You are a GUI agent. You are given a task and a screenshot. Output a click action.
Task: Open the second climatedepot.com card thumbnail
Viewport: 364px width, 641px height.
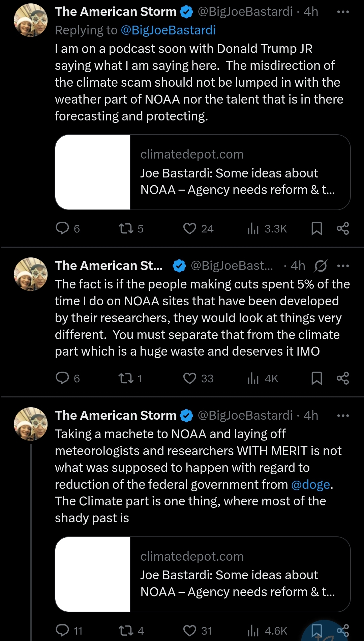[x=93, y=575]
